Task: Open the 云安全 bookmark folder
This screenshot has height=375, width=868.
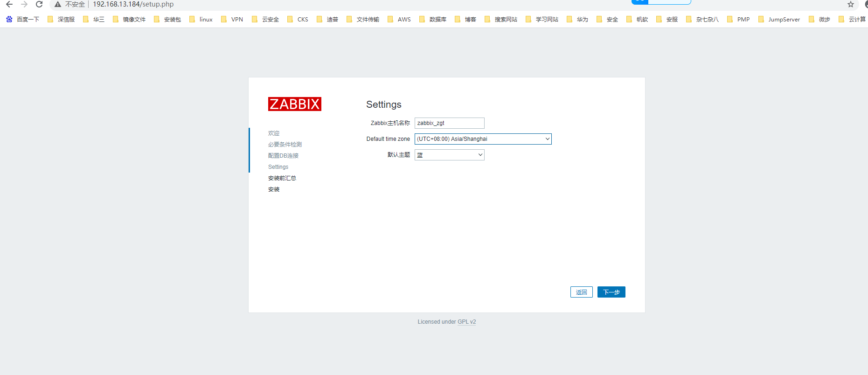Action: point(265,19)
